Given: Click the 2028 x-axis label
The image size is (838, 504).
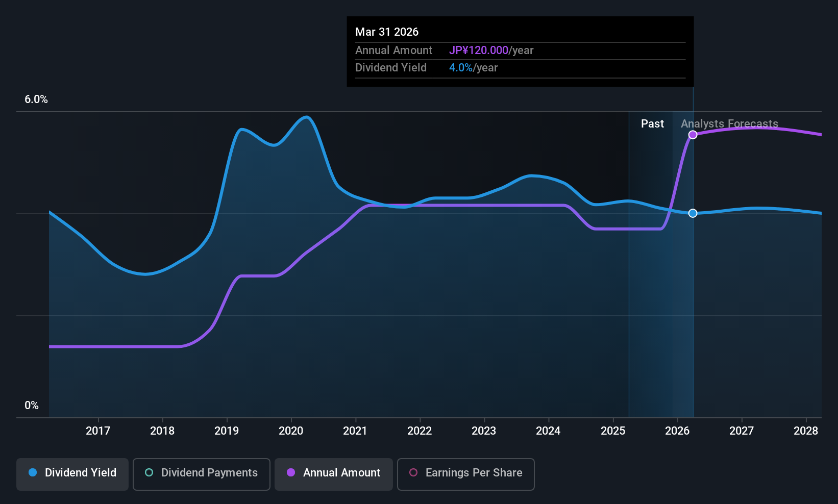Looking at the screenshot, I should pos(806,431).
